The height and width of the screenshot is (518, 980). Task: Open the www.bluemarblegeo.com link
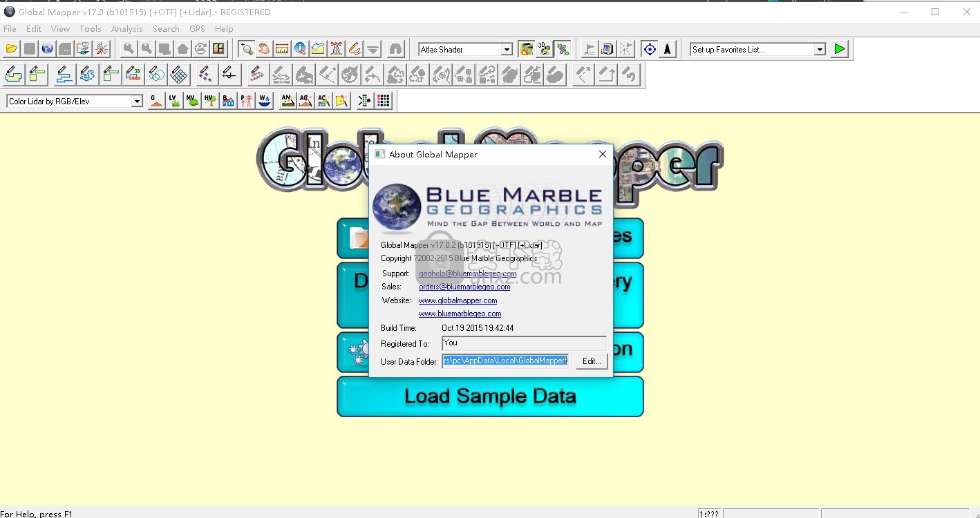[460, 314]
